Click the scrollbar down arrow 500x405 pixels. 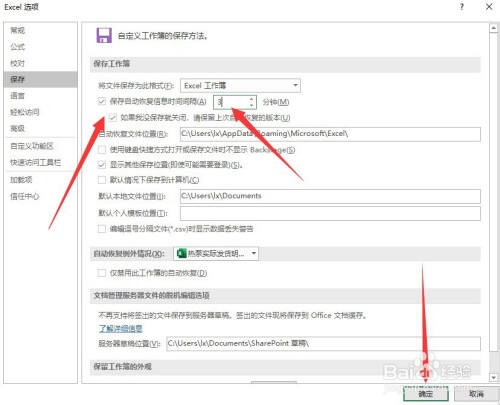493,377
